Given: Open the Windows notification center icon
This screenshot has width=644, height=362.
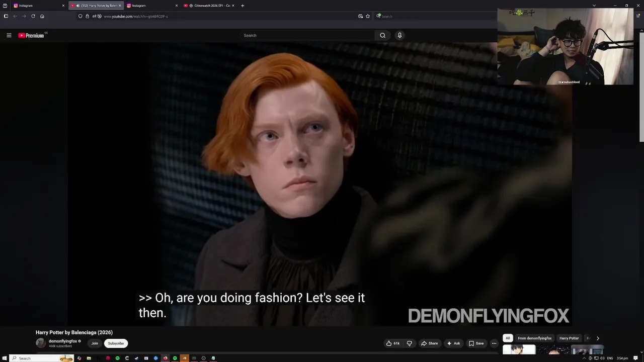Looking at the screenshot, I should tap(636, 358).
